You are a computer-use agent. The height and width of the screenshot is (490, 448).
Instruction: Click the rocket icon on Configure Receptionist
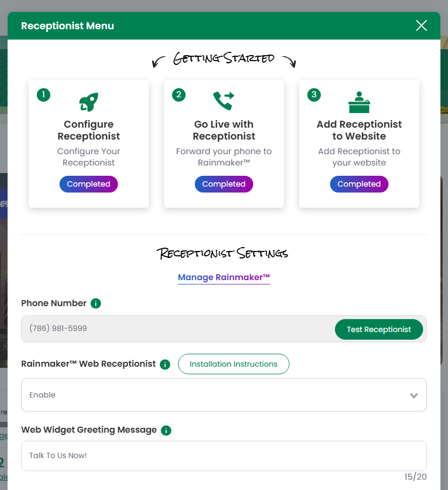point(89,102)
